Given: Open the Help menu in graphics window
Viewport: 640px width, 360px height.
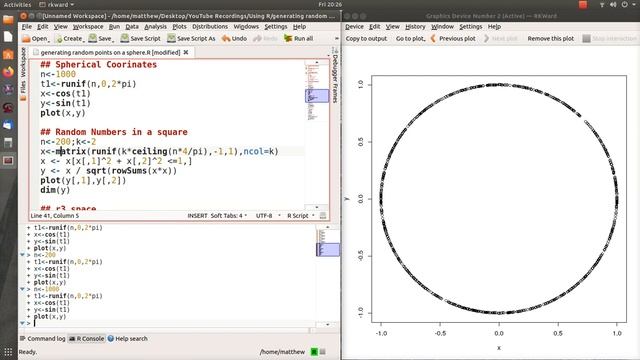Looking at the screenshot, I should tap(494, 27).
